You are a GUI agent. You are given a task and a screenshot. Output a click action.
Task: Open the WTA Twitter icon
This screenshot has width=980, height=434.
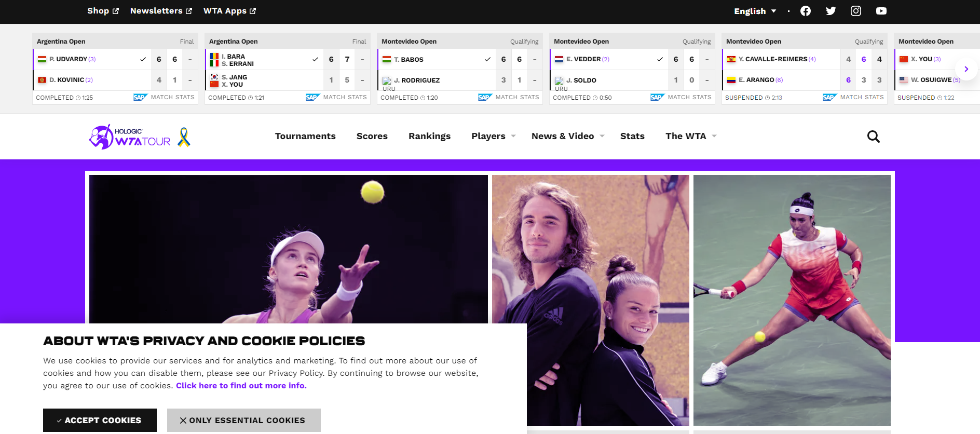pyautogui.click(x=831, y=11)
